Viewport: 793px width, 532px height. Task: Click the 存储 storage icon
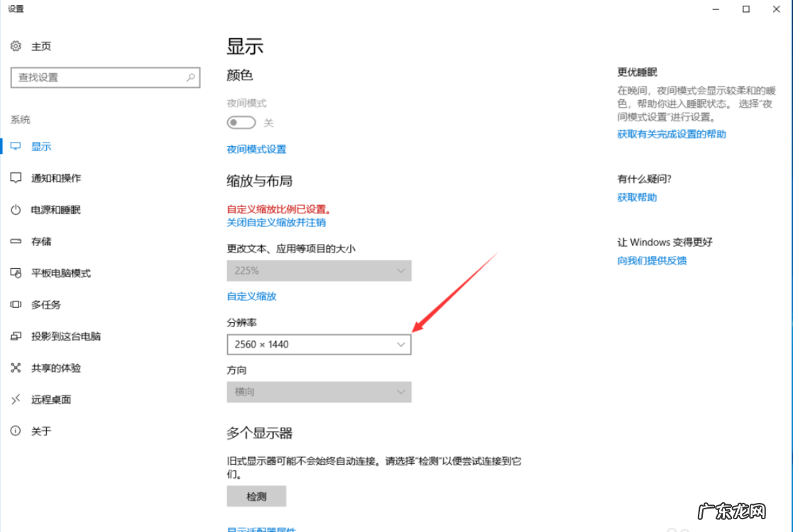16,241
